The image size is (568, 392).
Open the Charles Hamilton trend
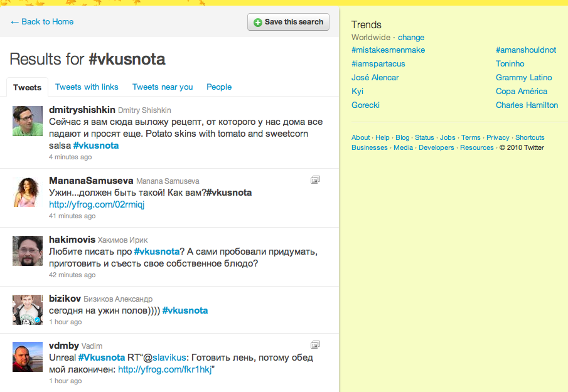527,105
